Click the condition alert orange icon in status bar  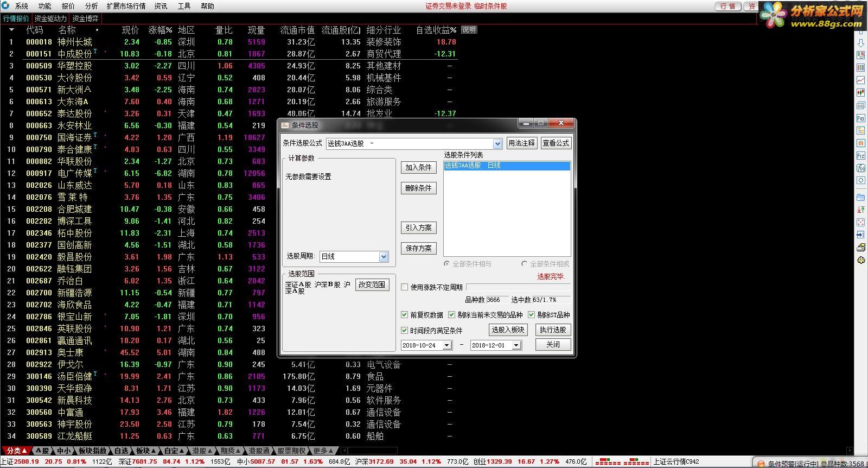[761, 464]
